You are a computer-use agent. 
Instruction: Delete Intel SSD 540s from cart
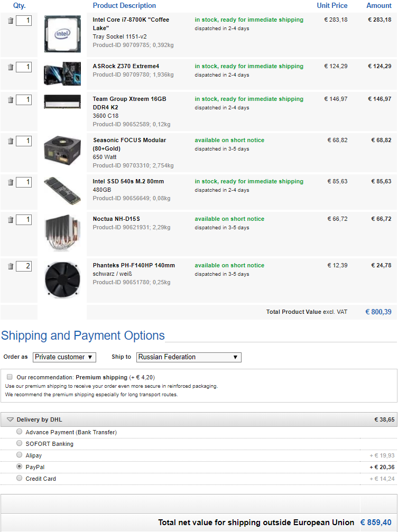(x=11, y=183)
